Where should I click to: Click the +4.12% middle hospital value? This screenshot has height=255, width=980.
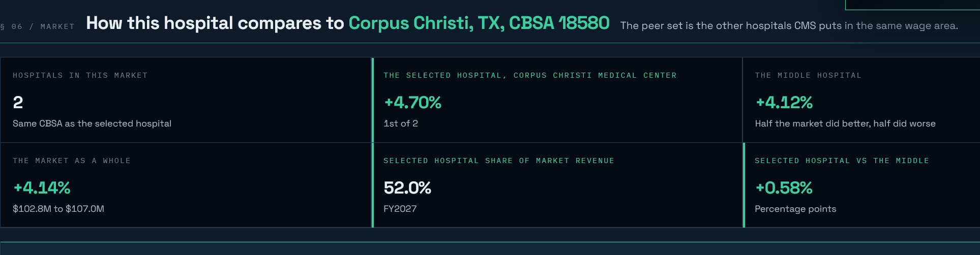pos(784,103)
